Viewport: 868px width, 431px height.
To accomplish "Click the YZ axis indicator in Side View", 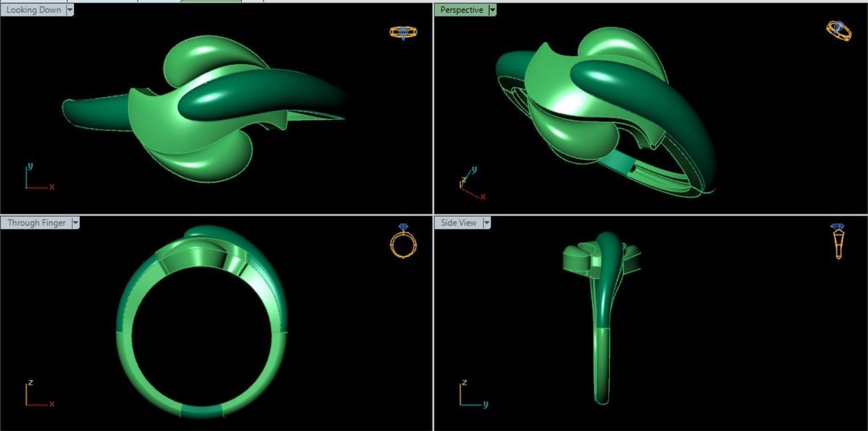I will pyautogui.click(x=474, y=393).
